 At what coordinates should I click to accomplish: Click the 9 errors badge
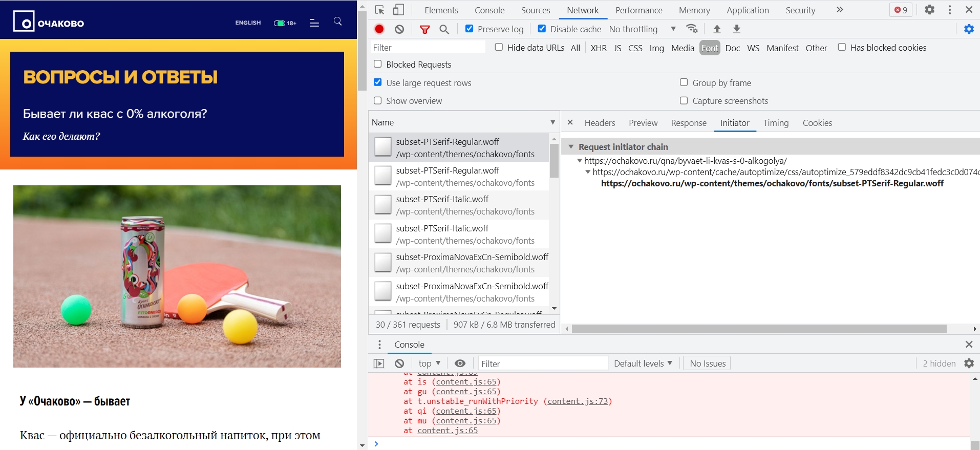(x=901, y=10)
